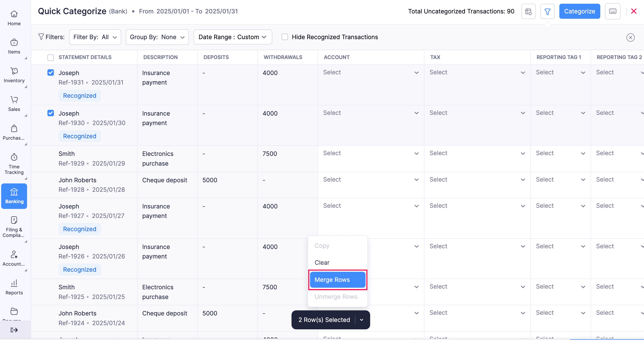Open the Inventory module
The width and height of the screenshot is (644, 340).
click(x=14, y=75)
